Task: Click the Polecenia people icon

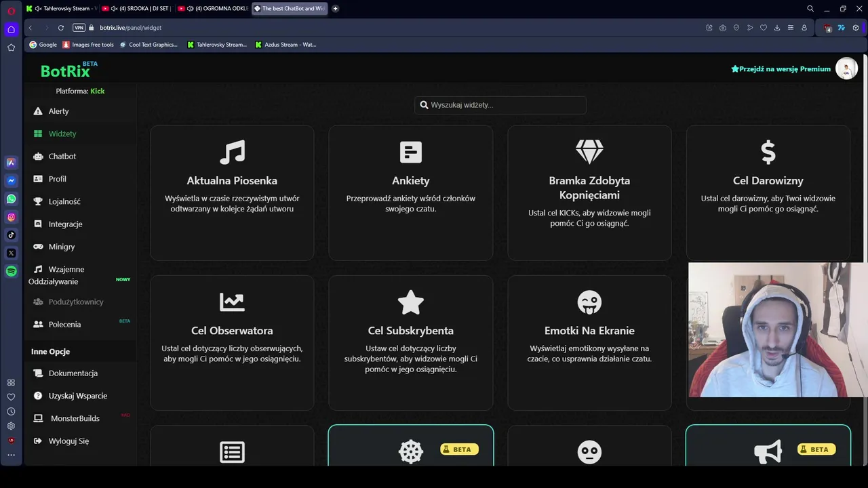Action: [x=38, y=325]
